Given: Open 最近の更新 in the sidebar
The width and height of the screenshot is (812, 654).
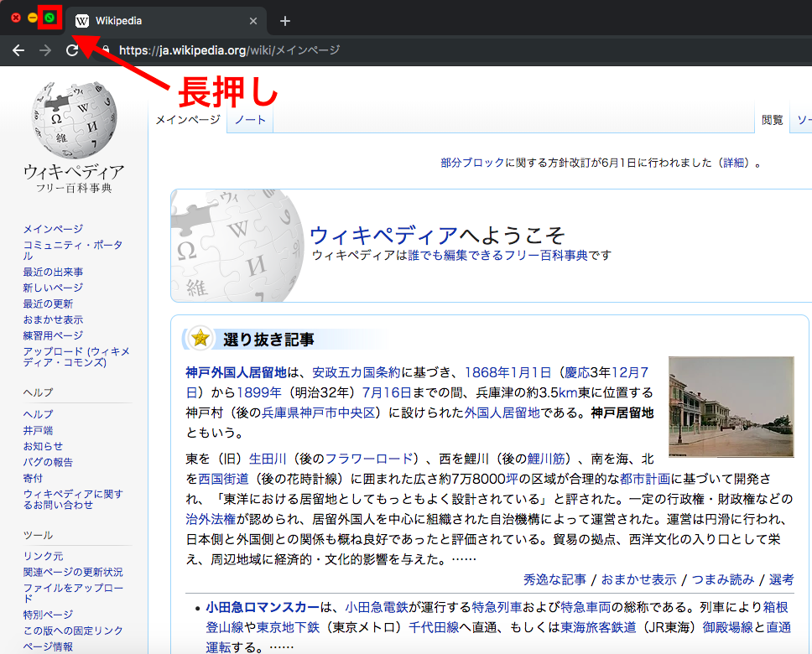Looking at the screenshot, I should [48, 304].
